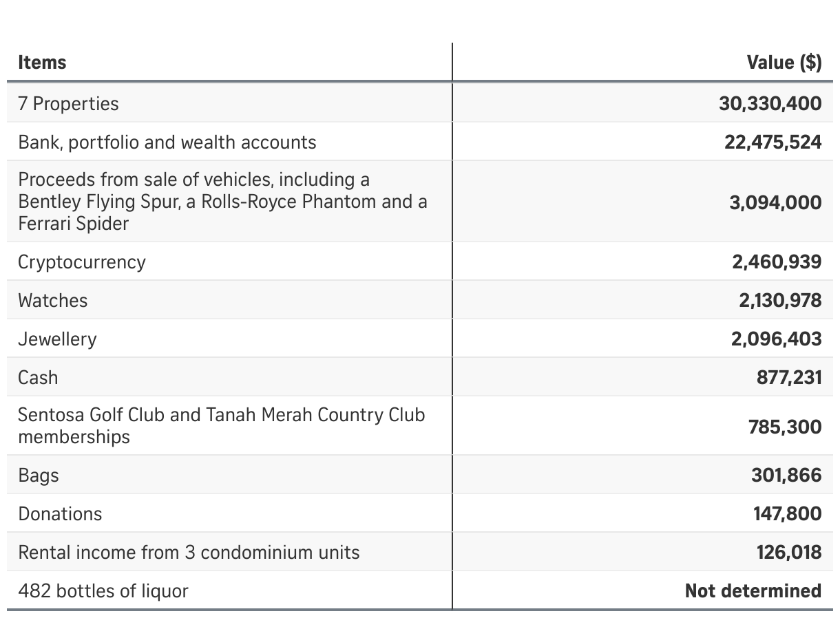Select the Bags row label
The image size is (840, 618).
click(x=39, y=476)
